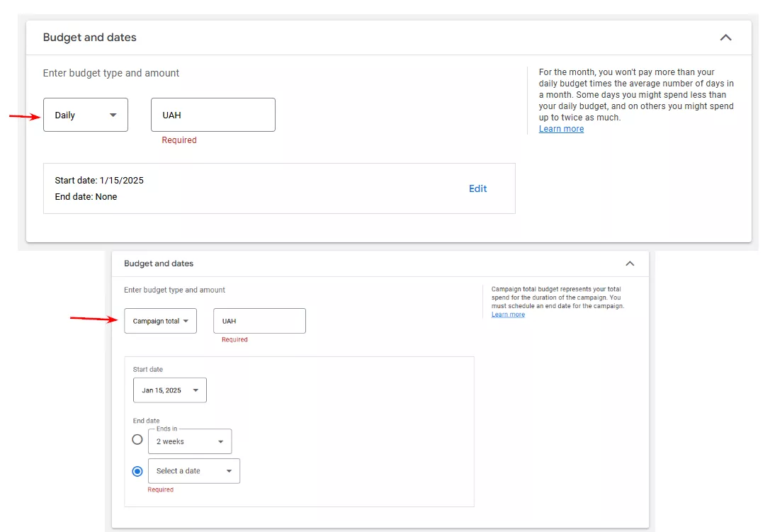Viewport: 770px width, 532px height.
Task: Collapse the Budget and dates panel containing Daily budget
Action: [725, 38]
